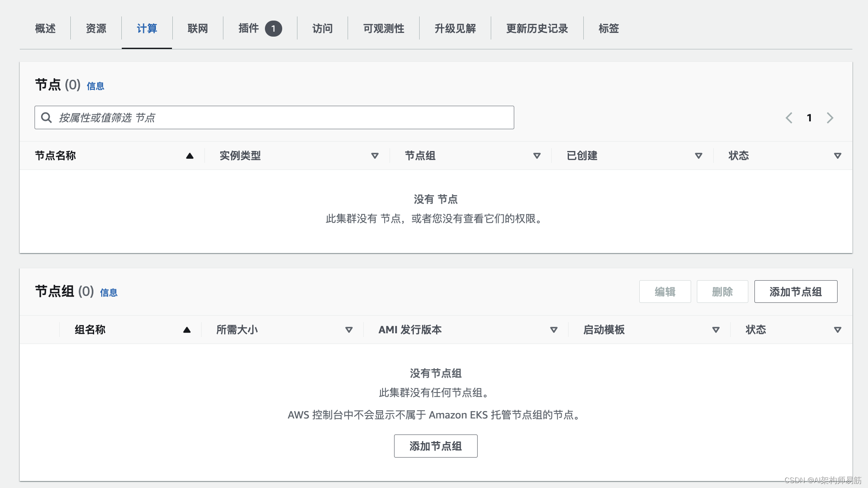Screen dimensions: 868x488
Task: Switch to the 资源 tab
Action: [96, 28]
